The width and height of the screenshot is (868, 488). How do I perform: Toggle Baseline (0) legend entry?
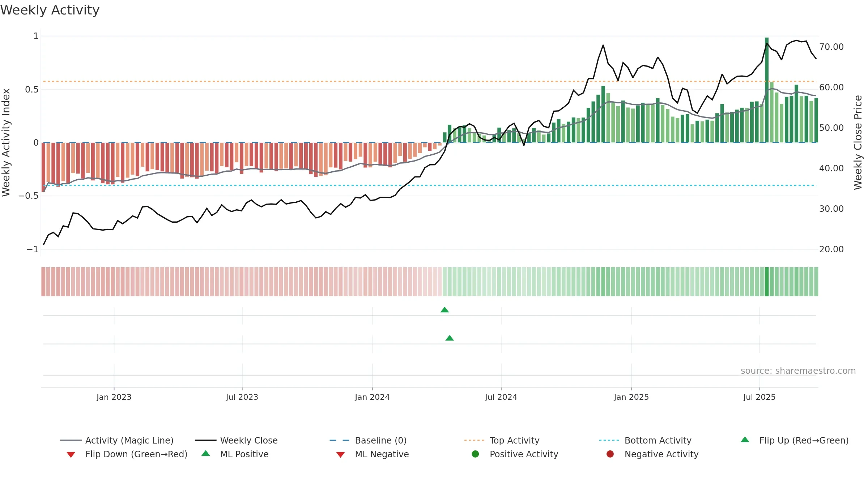[368, 440]
